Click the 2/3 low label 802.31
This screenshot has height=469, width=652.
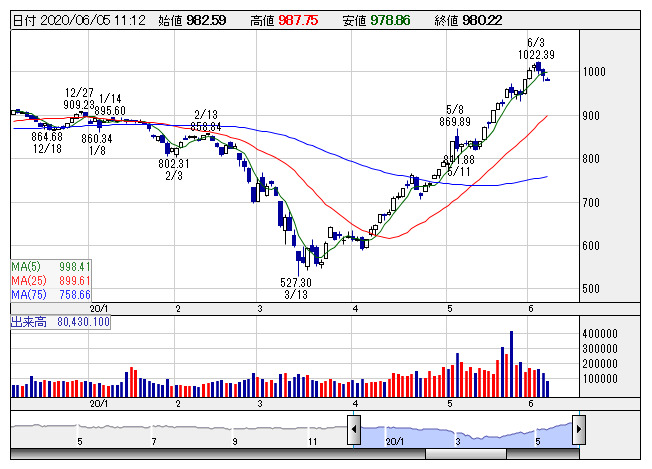[x=173, y=164]
